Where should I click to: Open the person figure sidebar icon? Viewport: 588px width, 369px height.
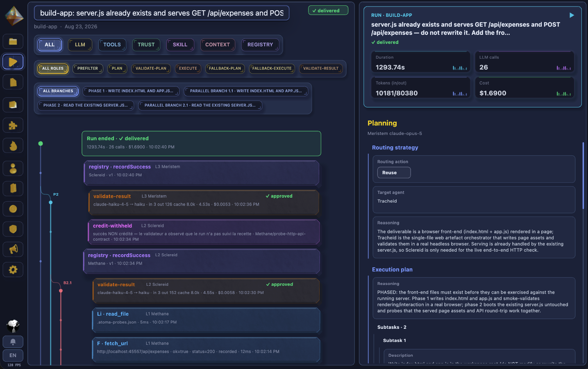click(13, 168)
